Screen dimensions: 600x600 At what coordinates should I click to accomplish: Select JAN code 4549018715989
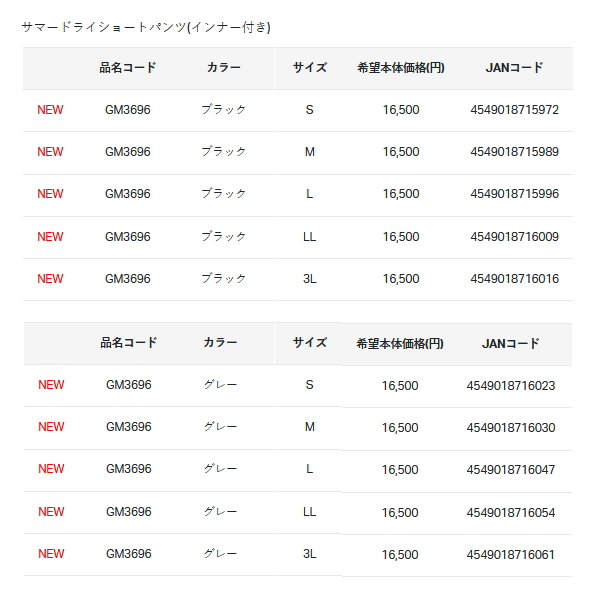point(514,152)
